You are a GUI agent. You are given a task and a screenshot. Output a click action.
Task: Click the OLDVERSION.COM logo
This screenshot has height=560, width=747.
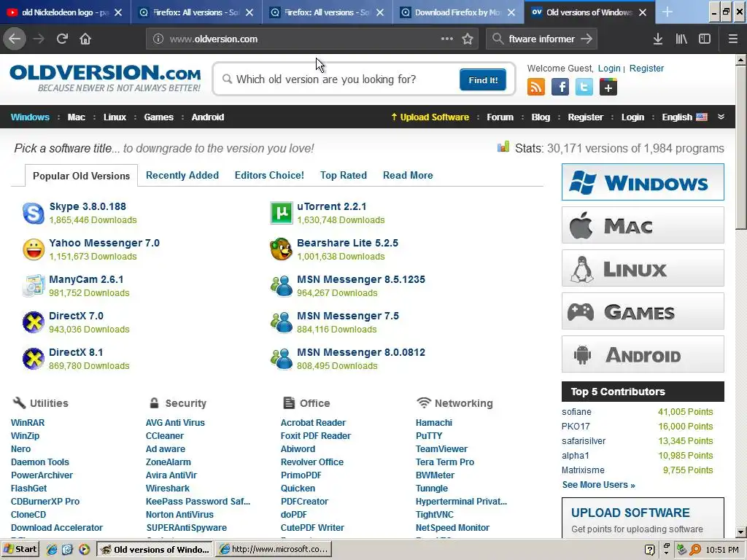105,77
